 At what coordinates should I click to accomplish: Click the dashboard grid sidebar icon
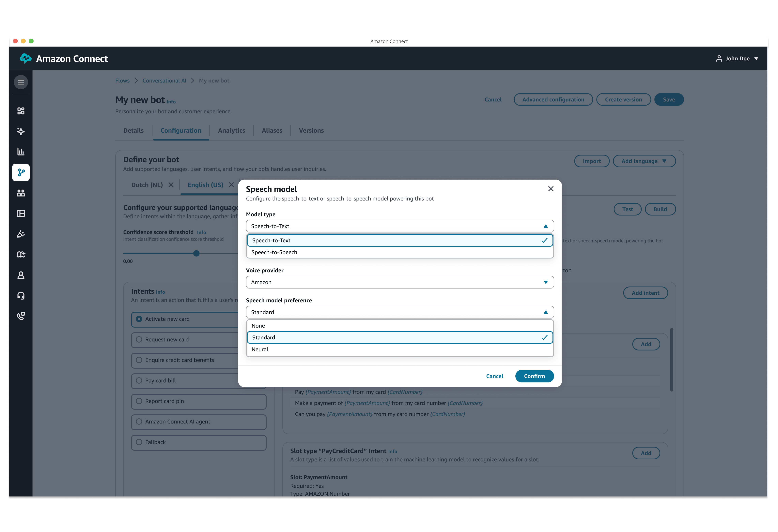coord(21,111)
